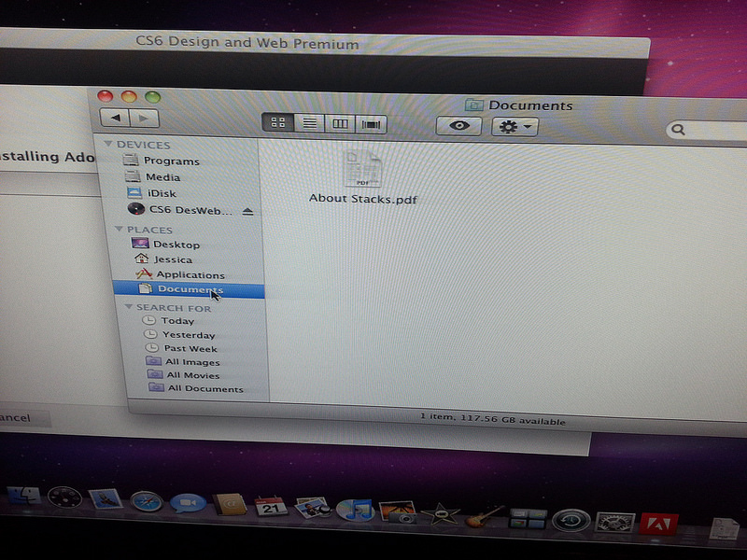The width and height of the screenshot is (747, 560).
Task: Select Documents in the sidebar
Action: coord(190,289)
